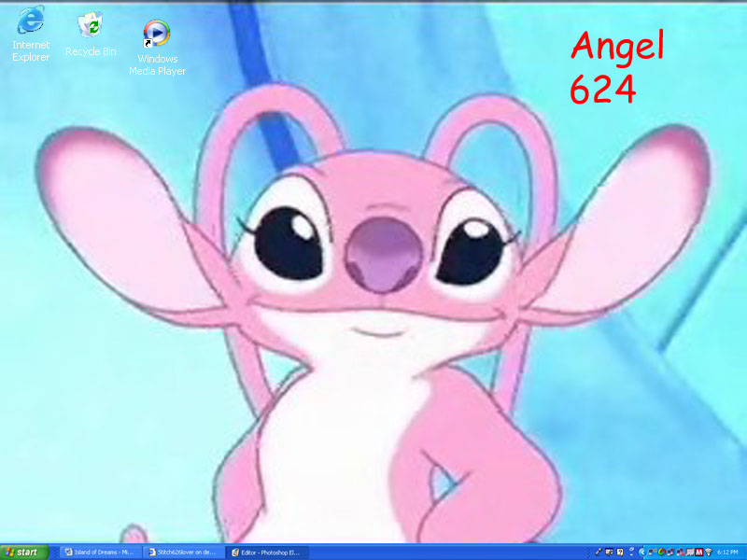Click the colorful round tray icon
747x560 pixels.
[661, 551]
